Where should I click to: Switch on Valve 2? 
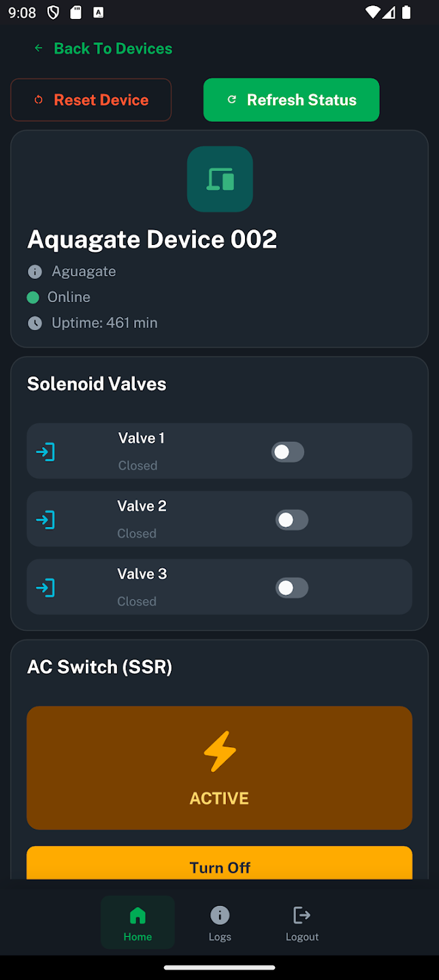tap(292, 519)
